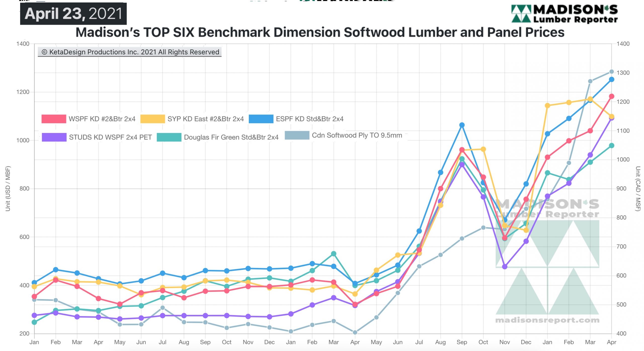Image resolution: width=644 pixels, height=351 pixels.
Task: Select the first January Douglas Fir teal data point
Action: coord(34,322)
